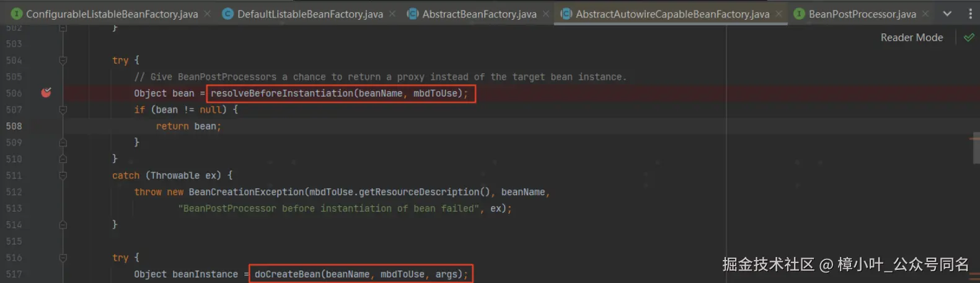Viewport: 980px width, 283px height.
Task: Open editor tab options three-dot menu
Action: [970, 14]
